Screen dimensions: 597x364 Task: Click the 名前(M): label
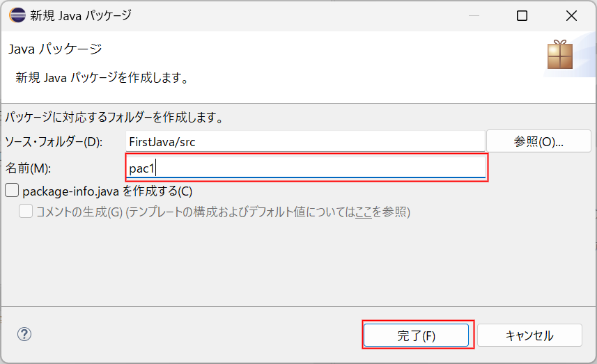[28, 168]
